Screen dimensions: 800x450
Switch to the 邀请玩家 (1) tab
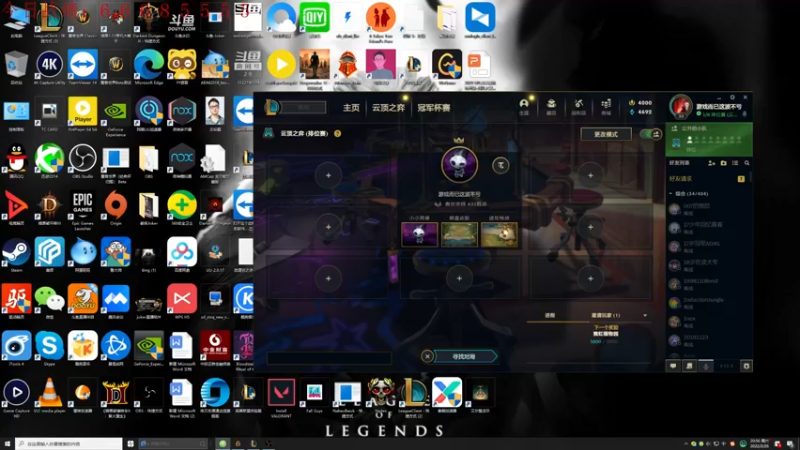click(x=606, y=315)
